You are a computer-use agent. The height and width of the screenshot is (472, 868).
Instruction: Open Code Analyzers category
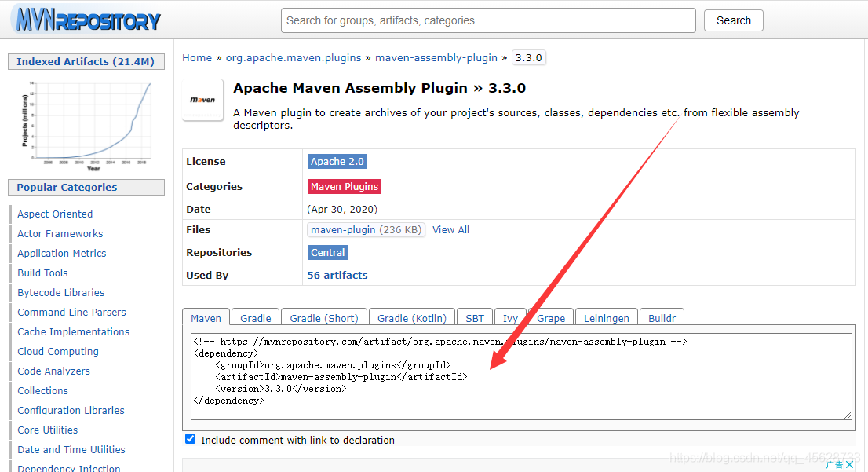[53, 371]
